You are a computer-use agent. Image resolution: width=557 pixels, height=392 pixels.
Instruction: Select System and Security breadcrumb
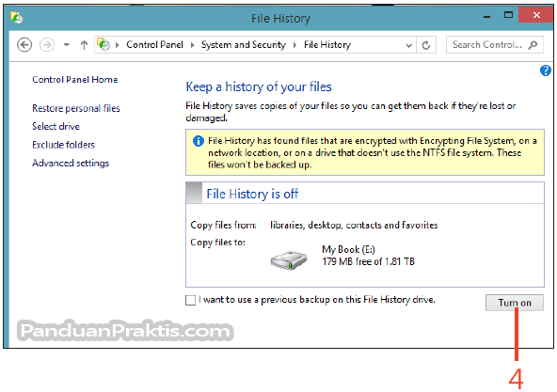pyautogui.click(x=244, y=45)
